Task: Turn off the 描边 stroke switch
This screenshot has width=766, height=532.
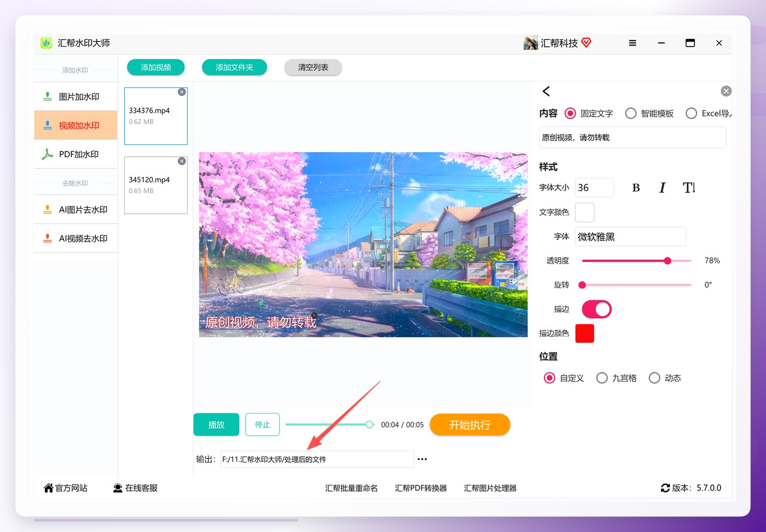Action: pos(596,309)
